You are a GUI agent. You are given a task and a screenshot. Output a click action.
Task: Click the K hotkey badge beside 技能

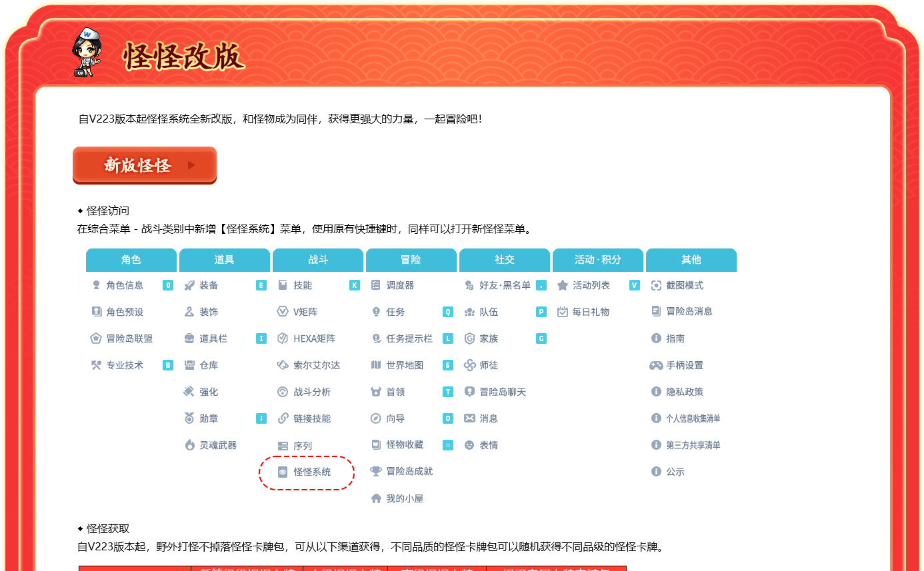355,285
